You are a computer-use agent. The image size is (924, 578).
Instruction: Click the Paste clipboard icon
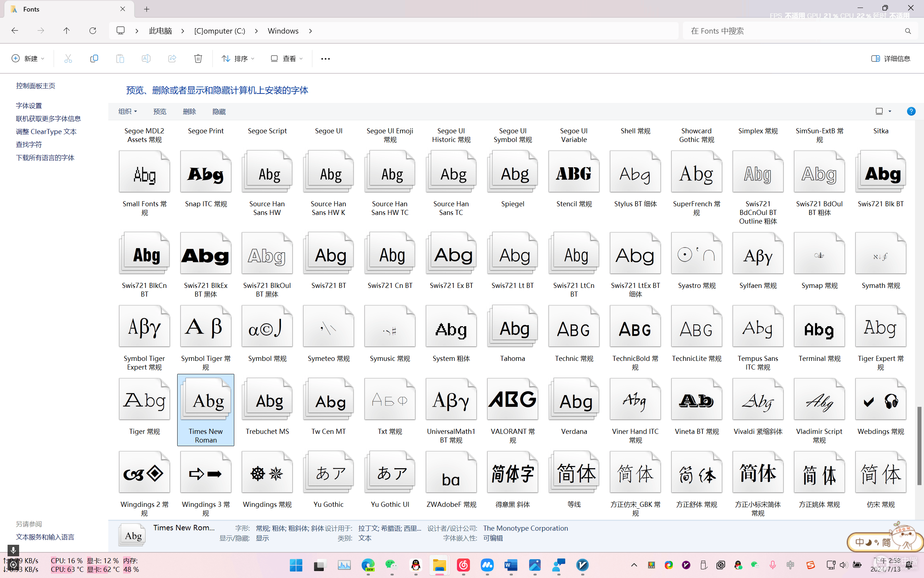(x=120, y=59)
